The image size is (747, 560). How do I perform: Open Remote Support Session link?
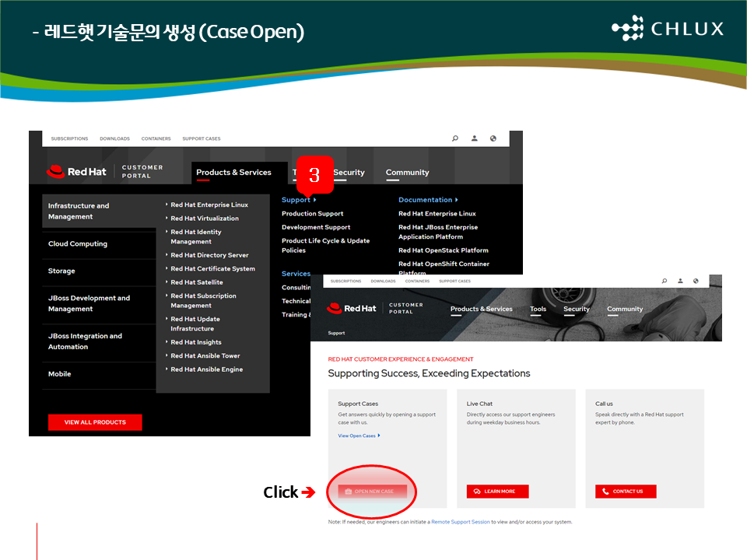tap(460, 523)
